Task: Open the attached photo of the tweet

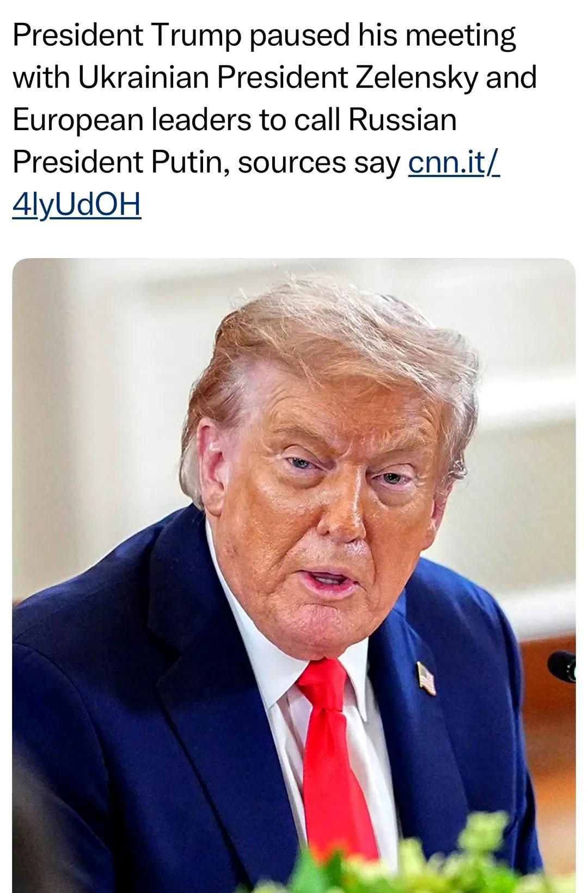Action: point(294,575)
